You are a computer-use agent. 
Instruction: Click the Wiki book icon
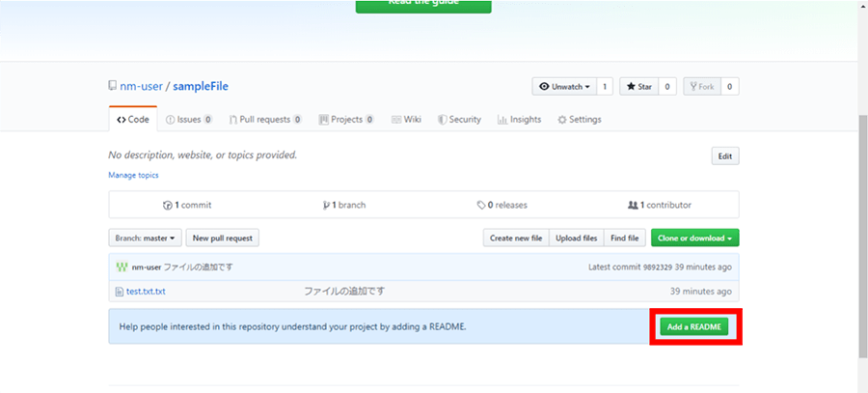396,120
